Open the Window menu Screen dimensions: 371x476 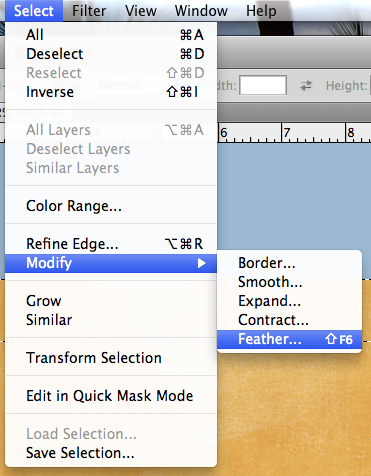coord(201,11)
